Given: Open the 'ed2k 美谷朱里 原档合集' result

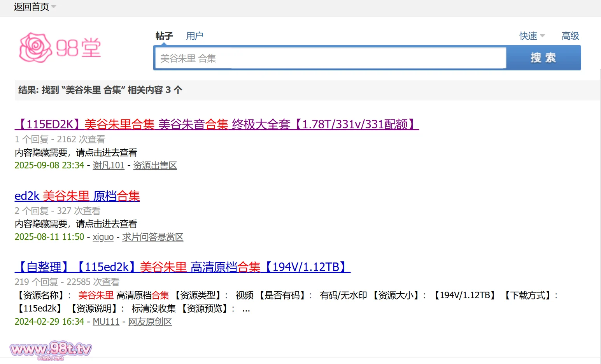Looking at the screenshot, I should pos(77,196).
